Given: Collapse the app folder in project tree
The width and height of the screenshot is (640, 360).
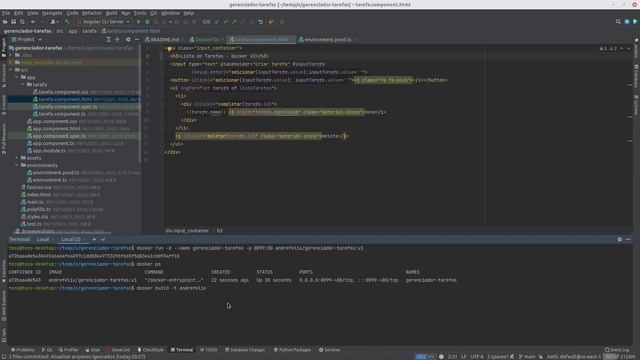Looking at the screenshot, I should coord(17,77).
